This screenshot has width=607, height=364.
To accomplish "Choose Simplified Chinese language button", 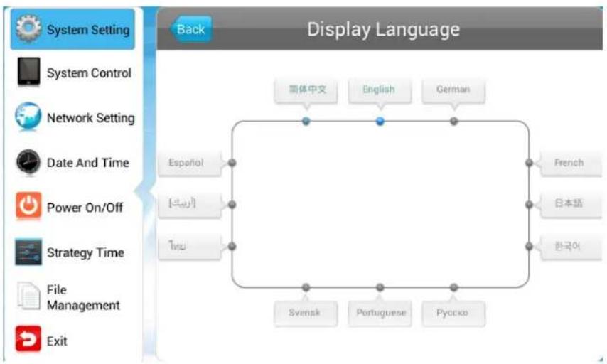I will point(306,90).
